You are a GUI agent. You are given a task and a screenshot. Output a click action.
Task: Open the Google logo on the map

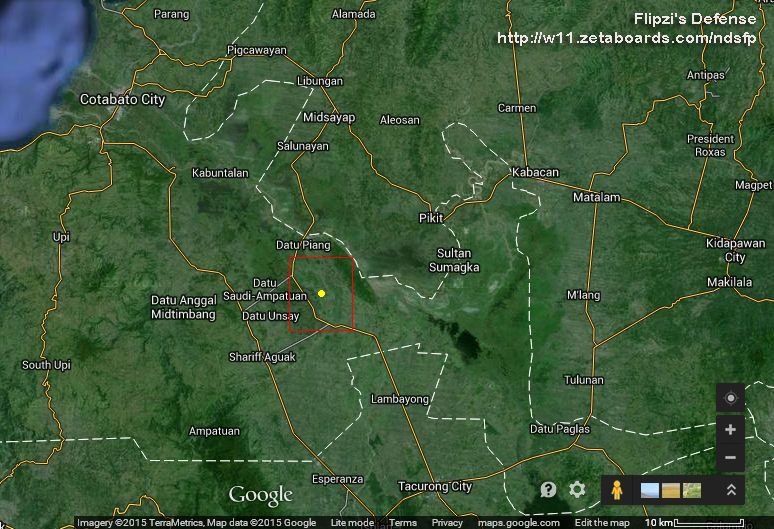260,494
